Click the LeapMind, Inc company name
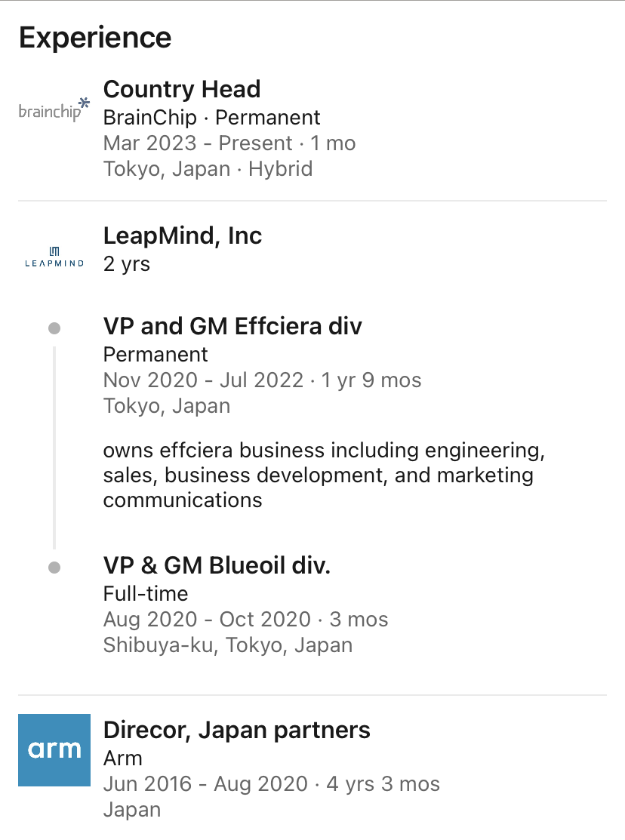Image resolution: width=625 pixels, height=840 pixels. click(x=182, y=235)
